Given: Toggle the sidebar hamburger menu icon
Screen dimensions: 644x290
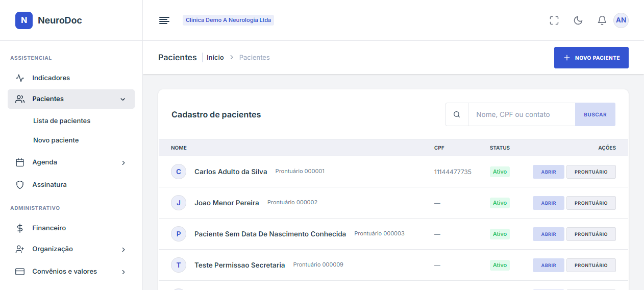Looking at the screenshot, I should 164,20.
